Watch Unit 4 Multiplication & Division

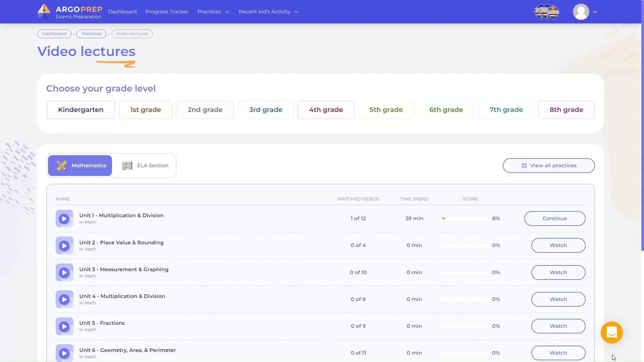pyautogui.click(x=558, y=299)
